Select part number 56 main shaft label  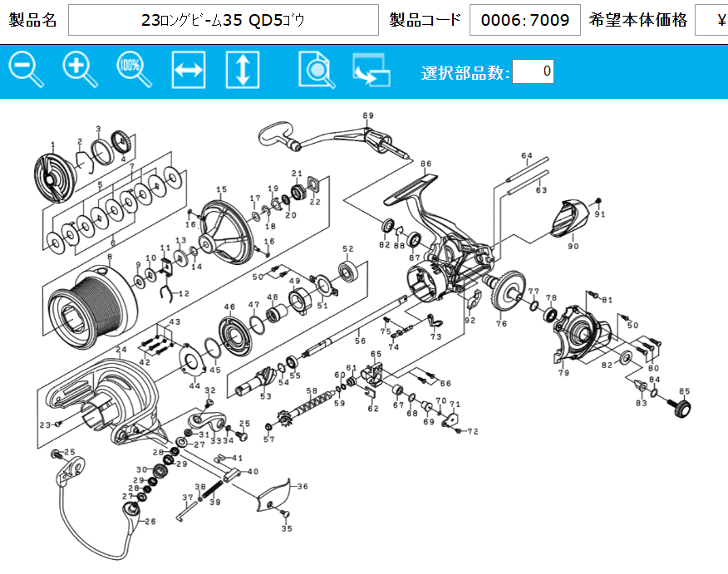361,341
